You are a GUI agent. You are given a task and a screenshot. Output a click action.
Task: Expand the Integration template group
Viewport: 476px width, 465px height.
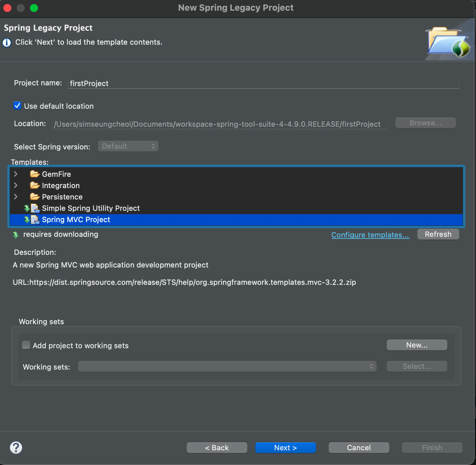click(16, 185)
